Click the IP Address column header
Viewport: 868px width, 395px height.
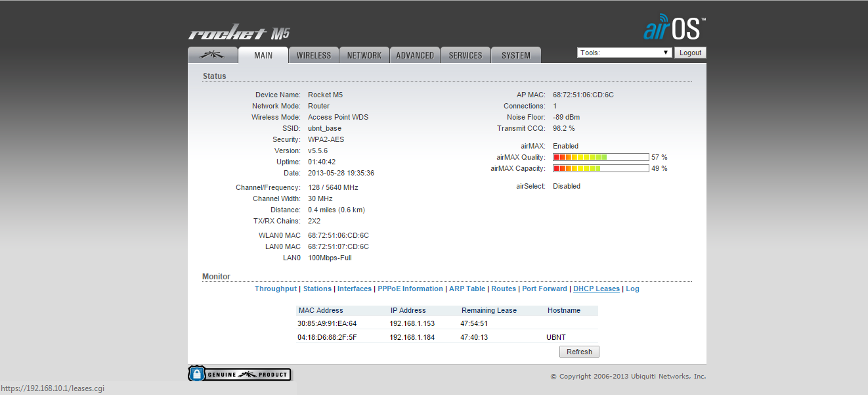pos(408,310)
